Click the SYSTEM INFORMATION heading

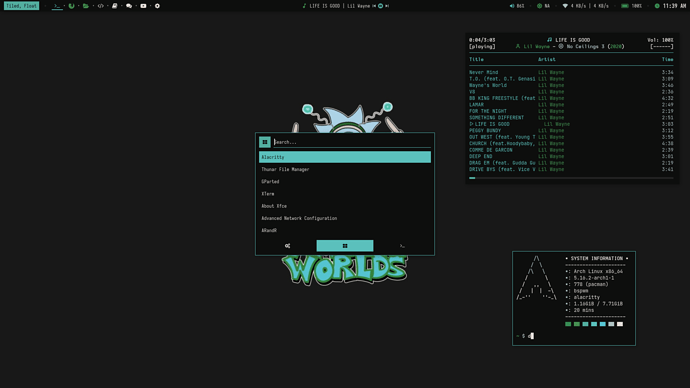[x=597, y=258]
